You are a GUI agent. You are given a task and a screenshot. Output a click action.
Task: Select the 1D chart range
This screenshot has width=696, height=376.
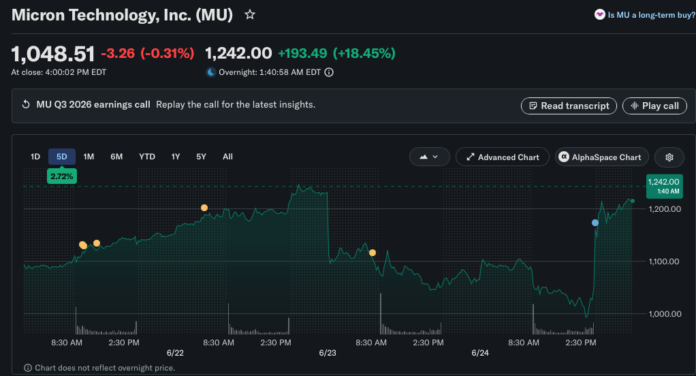[x=35, y=157]
